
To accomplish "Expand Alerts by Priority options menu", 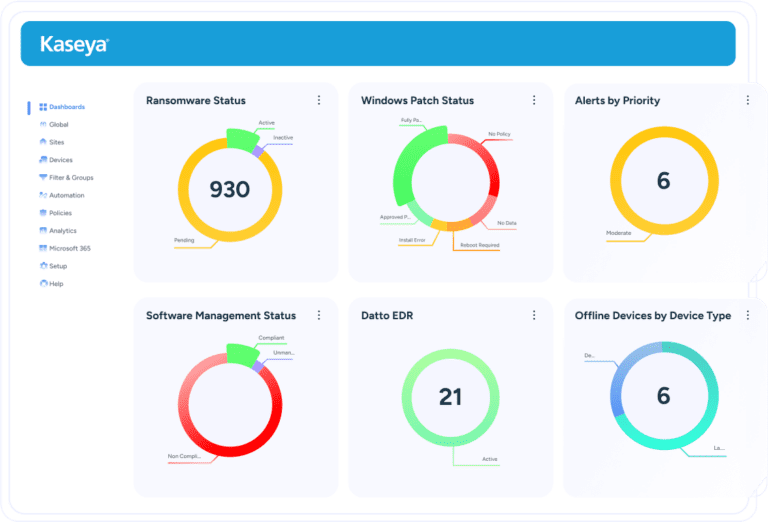I will [x=747, y=100].
